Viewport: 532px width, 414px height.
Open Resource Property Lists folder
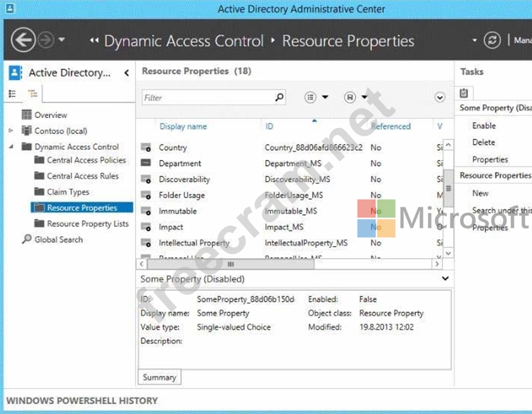[x=87, y=224]
